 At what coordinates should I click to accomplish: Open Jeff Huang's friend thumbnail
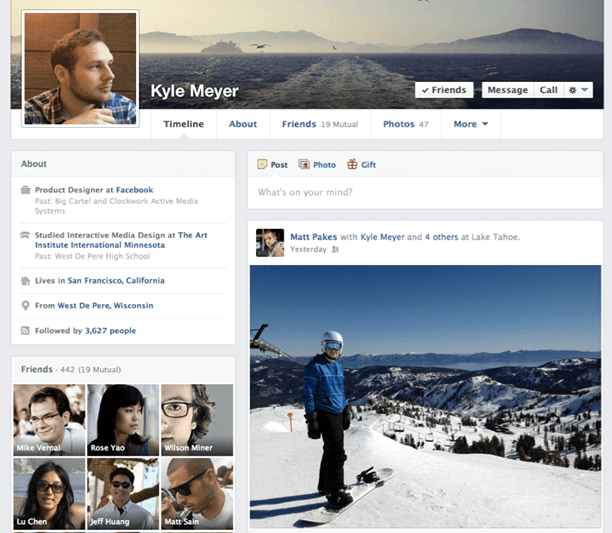click(123, 494)
